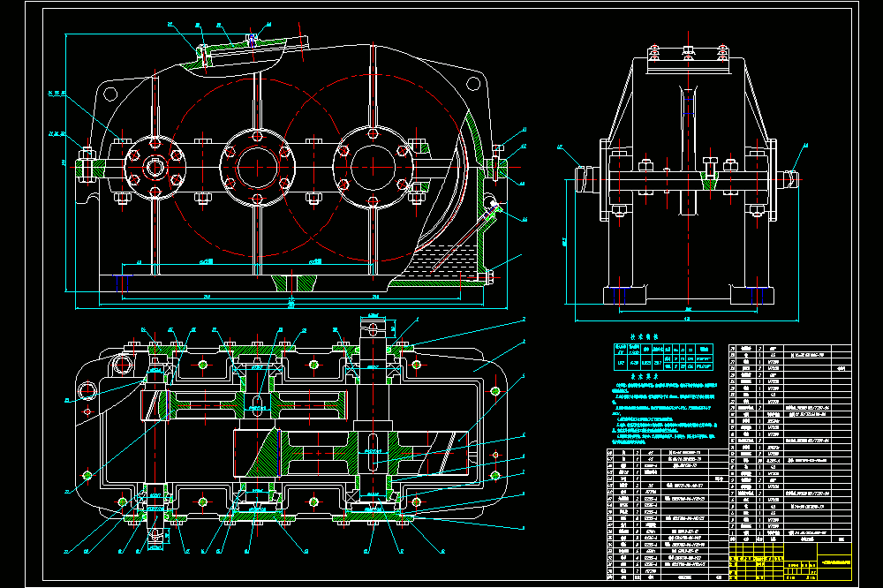
Task: Click the left lifting lug hole of the housing
Action: (x=110, y=94)
